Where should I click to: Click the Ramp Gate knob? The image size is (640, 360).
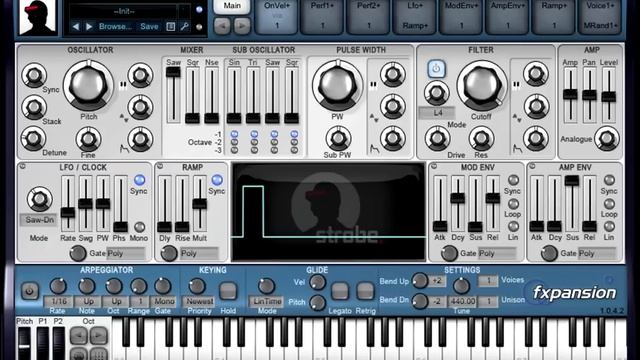(169, 253)
